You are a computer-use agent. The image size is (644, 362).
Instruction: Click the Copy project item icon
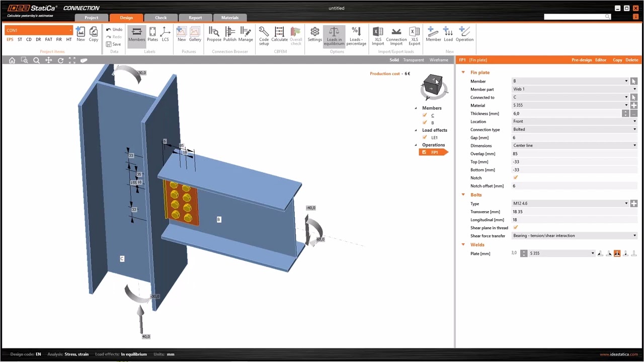94,34
